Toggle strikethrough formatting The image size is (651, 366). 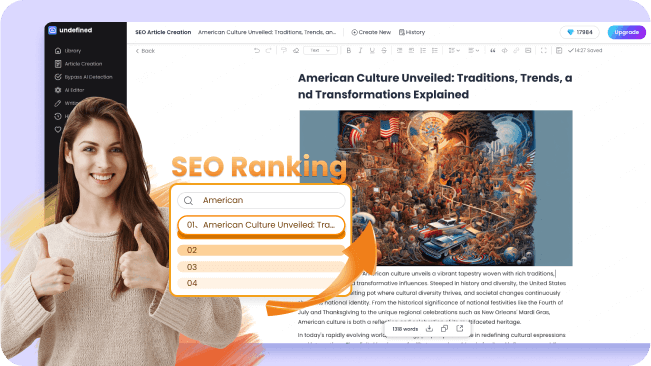(384, 51)
